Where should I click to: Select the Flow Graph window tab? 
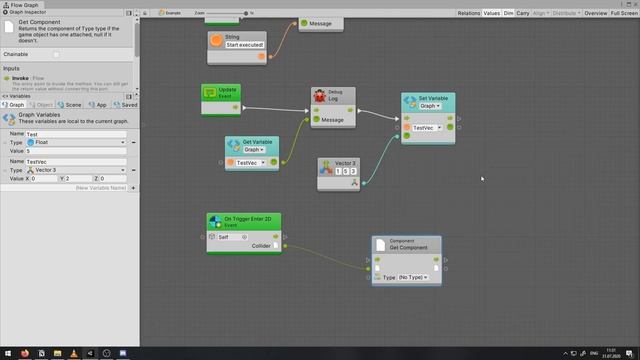point(21,5)
